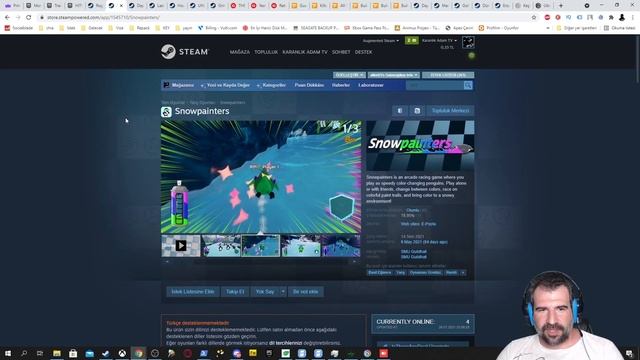Image resolution: width=640 pixels, height=360 pixels.
Task: Open the Okuma listesi reading list
Action: (x=619, y=28)
